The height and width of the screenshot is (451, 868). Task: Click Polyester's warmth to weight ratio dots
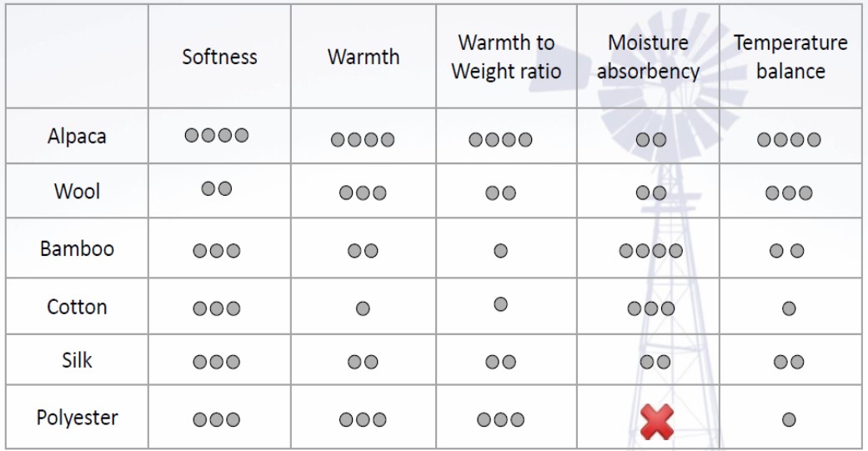click(x=501, y=420)
